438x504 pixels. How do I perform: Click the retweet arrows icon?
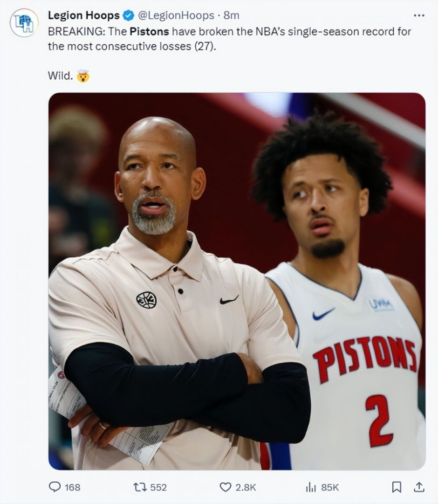140,487
